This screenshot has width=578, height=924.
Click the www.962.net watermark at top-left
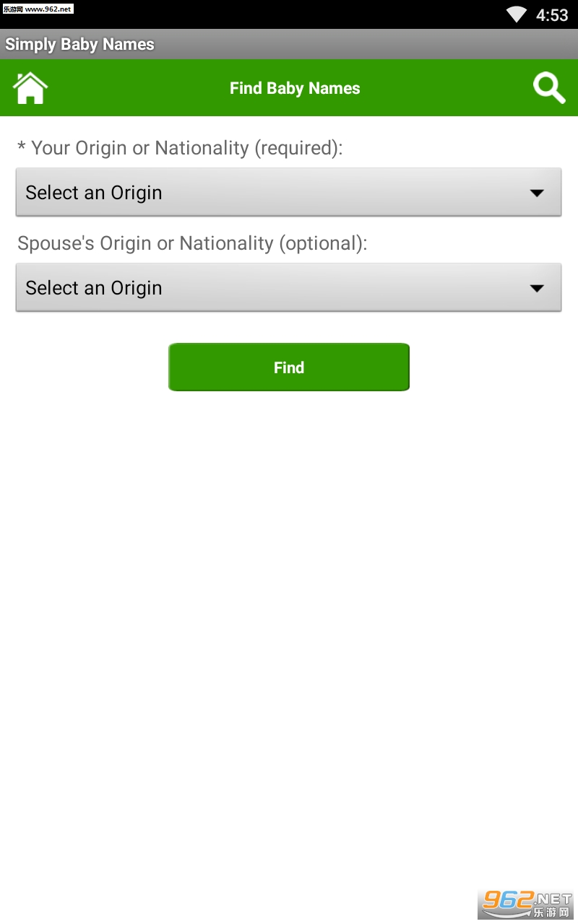tap(38, 9)
